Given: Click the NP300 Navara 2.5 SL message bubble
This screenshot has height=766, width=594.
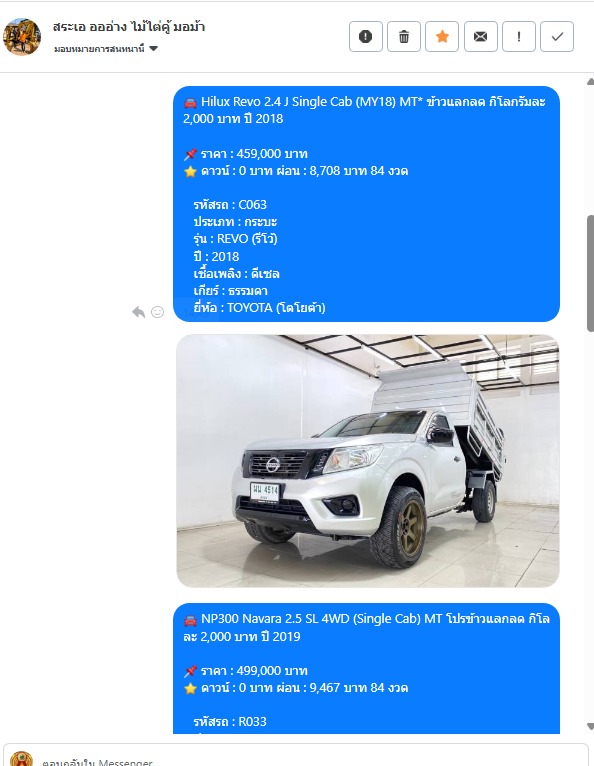Looking at the screenshot, I should click(x=366, y=668).
